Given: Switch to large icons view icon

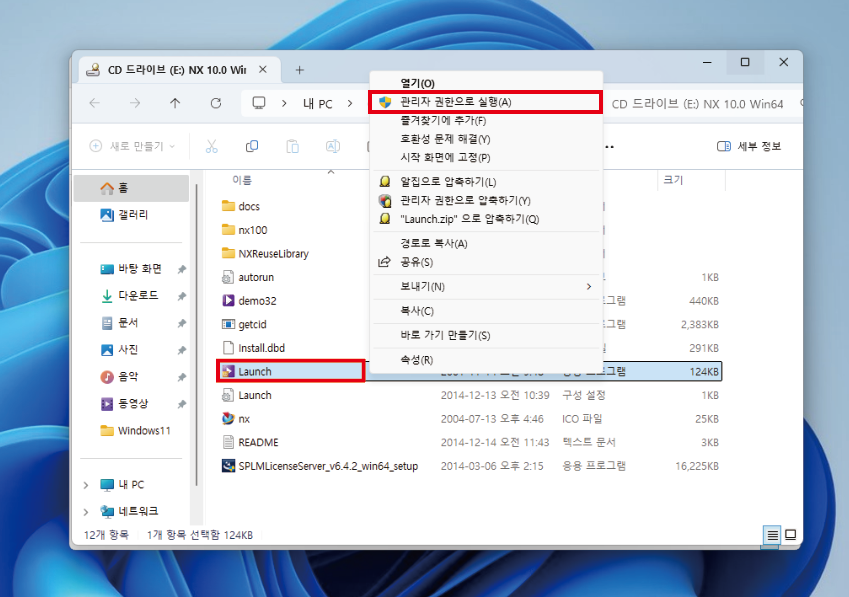Looking at the screenshot, I should click(791, 535).
